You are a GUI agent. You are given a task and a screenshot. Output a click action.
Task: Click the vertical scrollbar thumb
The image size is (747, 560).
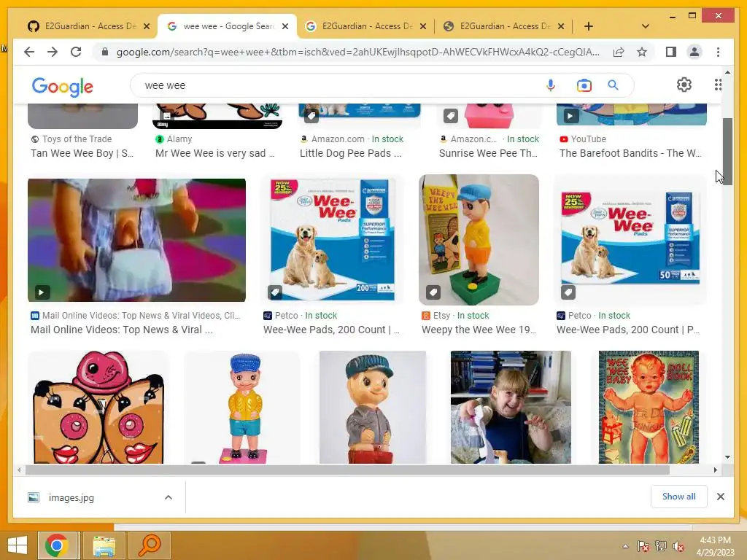pyautogui.click(x=727, y=152)
